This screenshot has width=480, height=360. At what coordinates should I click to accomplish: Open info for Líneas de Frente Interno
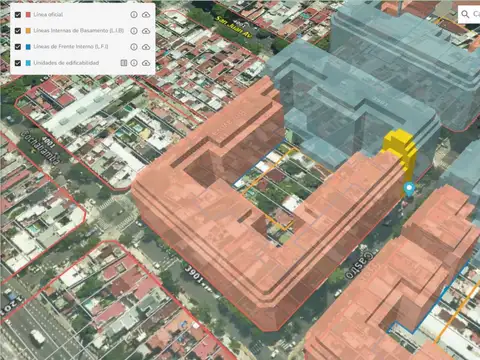click(134, 47)
